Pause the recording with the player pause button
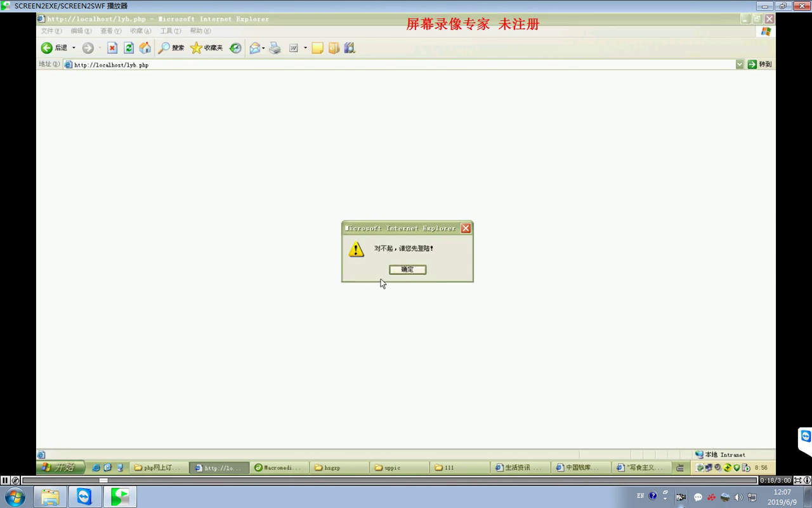This screenshot has width=812, height=508. tap(5, 481)
